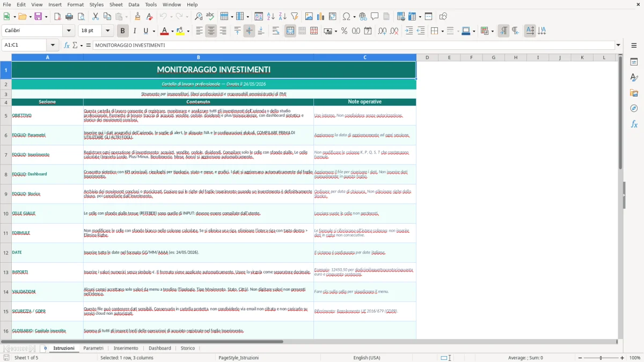The height and width of the screenshot is (362, 644).
Task: Switch to the Inserimento sheet tab
Action: (126, 348)
